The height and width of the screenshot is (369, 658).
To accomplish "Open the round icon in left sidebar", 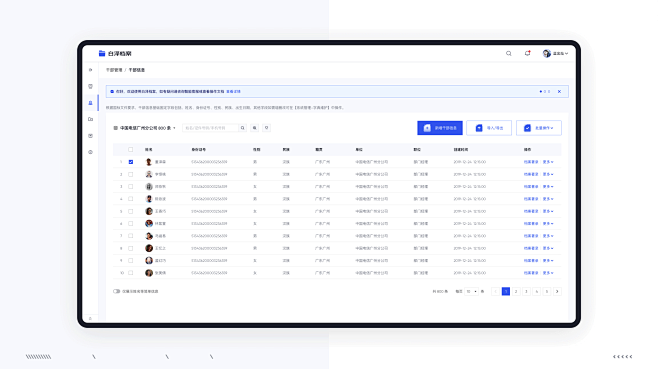I will click(x=90, y=152).
